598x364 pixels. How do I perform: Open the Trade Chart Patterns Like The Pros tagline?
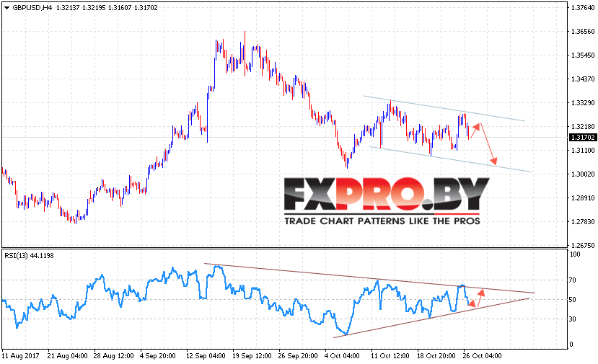(x=382, y=221)
